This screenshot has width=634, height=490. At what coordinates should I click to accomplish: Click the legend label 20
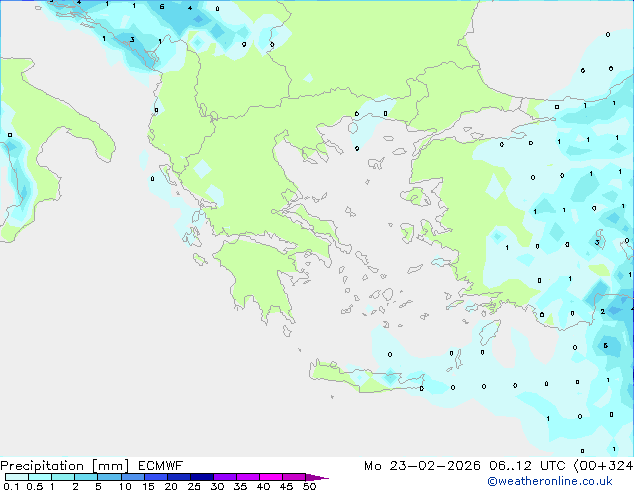click(x=171, y=486)
